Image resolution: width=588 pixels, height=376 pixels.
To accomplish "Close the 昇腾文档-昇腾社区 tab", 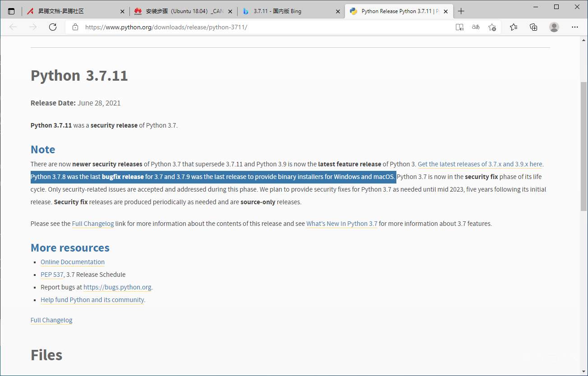I will coord(122,11).
